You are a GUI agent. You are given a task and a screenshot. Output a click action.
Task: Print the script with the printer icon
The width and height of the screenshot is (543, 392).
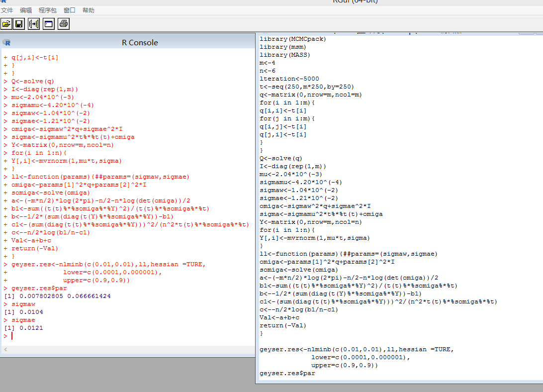tap(63, 24)
